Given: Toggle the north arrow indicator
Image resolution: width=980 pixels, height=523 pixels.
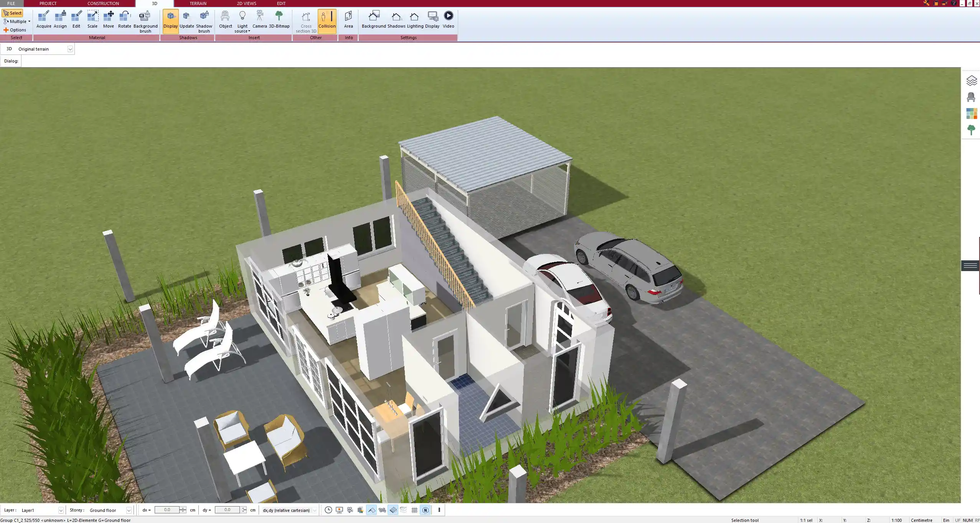Looking at the screenshot, I should 426,510.
